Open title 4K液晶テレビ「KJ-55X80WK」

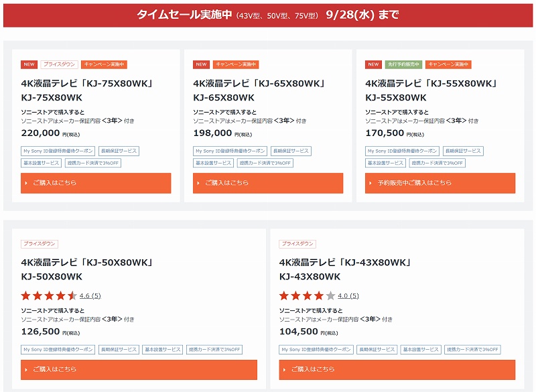431,83
